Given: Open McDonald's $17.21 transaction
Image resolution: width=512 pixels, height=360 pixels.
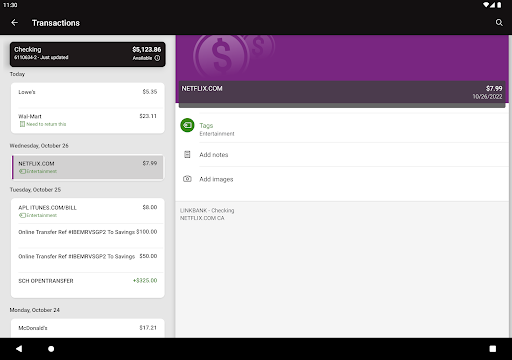Looking at the screenshot, I should 88,328.
